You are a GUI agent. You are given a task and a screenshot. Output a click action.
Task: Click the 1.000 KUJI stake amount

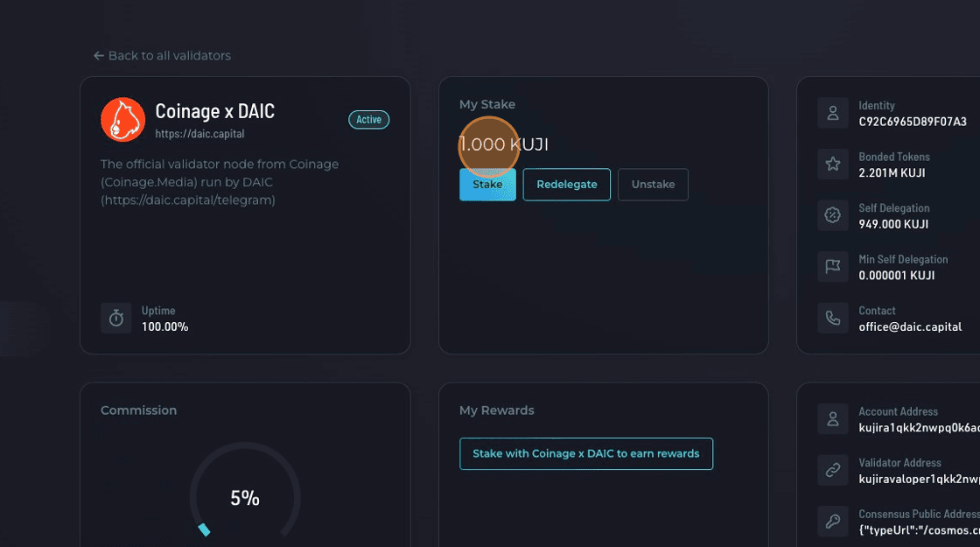(505, 145)
